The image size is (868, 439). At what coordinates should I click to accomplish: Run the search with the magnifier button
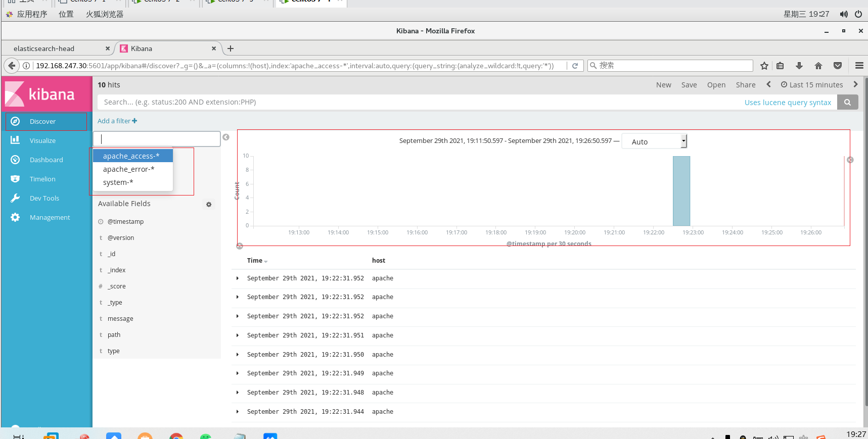(x=848, y=102)
